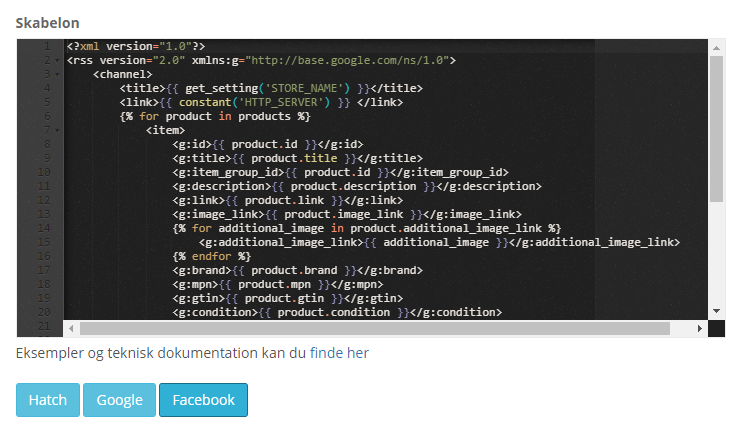Click the 'for additional_image in' loop line
Screen dimensions: 742x435
click(367, 229)
